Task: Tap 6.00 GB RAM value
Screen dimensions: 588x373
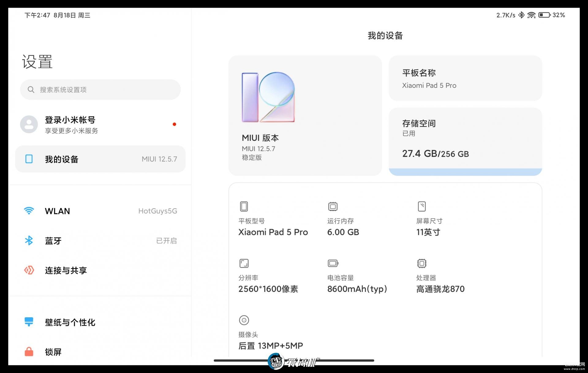Action: tap(343, 232)
